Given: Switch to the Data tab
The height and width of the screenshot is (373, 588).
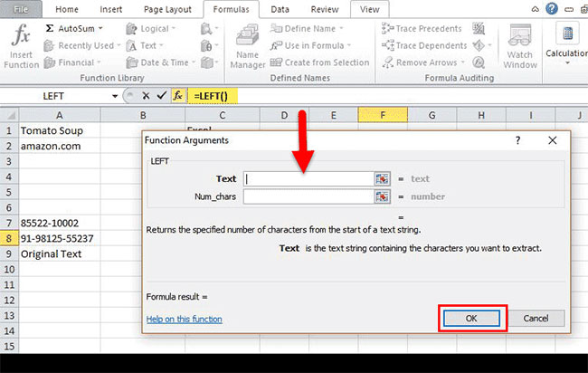Looking at the screenshot, I should tap(280, 9).
